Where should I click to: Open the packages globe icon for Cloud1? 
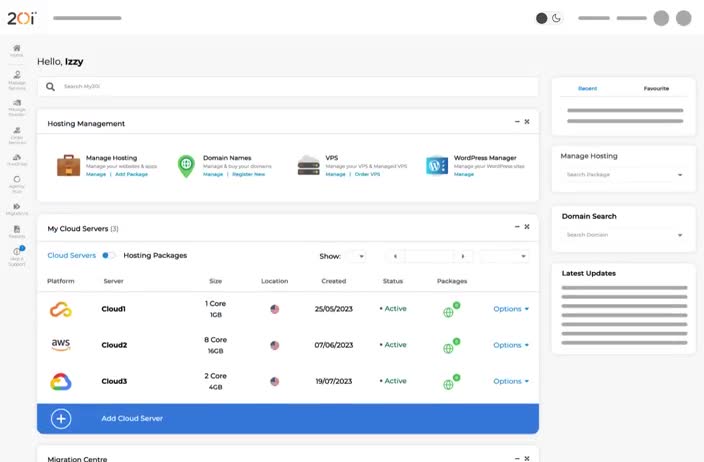(x=449, y=310)
